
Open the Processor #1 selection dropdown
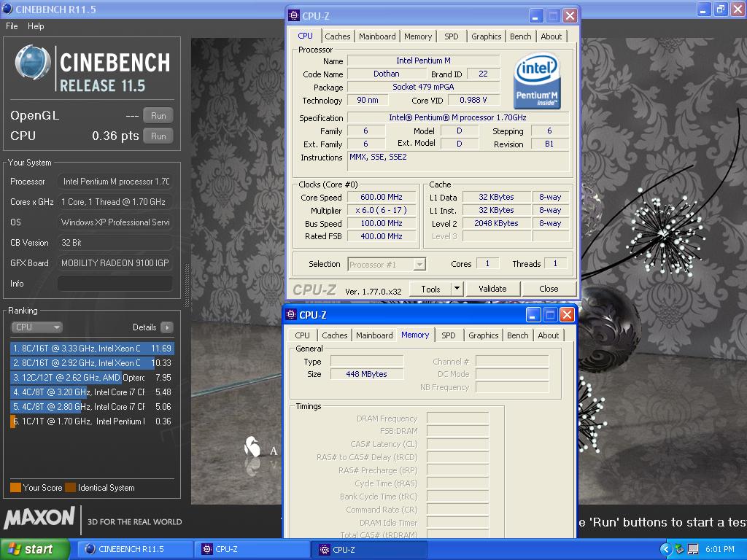click(387, 264)
